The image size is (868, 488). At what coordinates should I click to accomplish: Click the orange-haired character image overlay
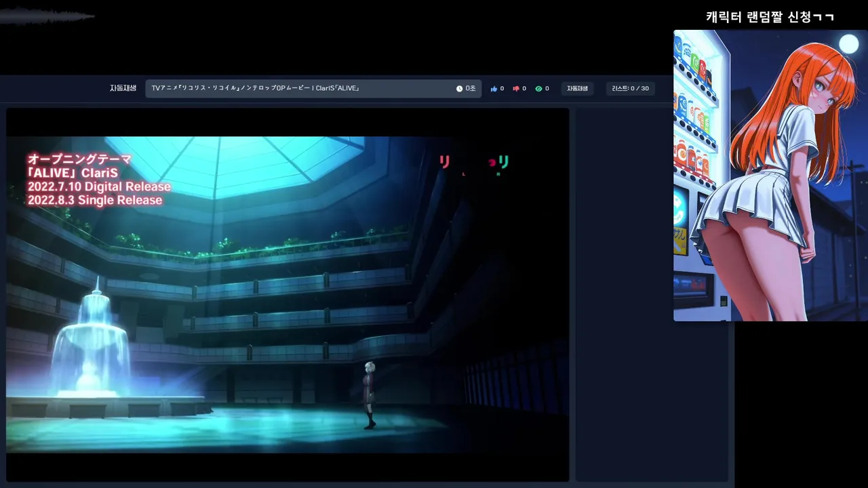[770, 176]
